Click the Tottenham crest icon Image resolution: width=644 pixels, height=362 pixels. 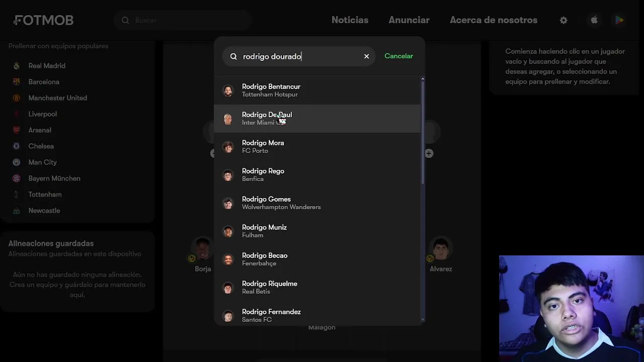[17, 195]
